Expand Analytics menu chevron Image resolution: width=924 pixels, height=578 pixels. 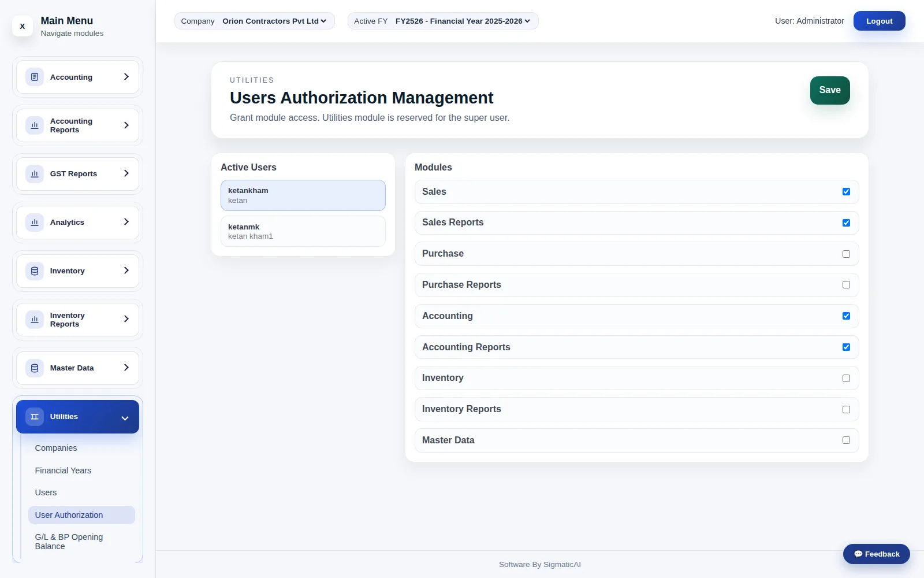[x=126, y=222]
